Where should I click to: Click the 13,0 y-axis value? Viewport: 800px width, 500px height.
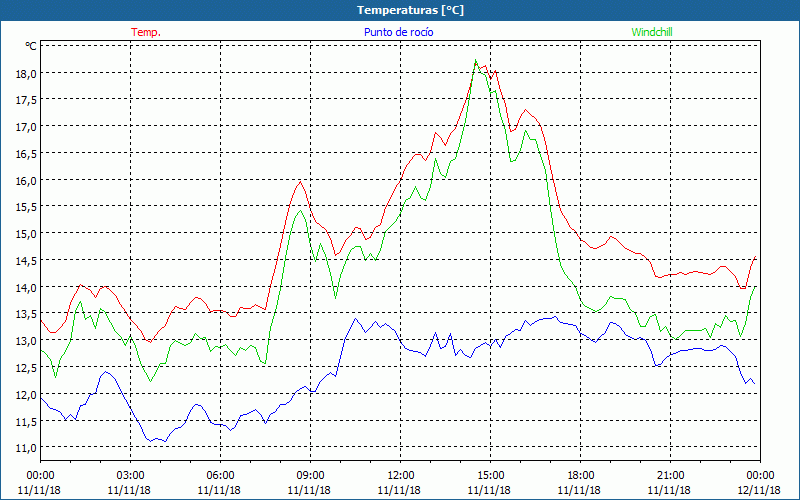click(27, 341)
